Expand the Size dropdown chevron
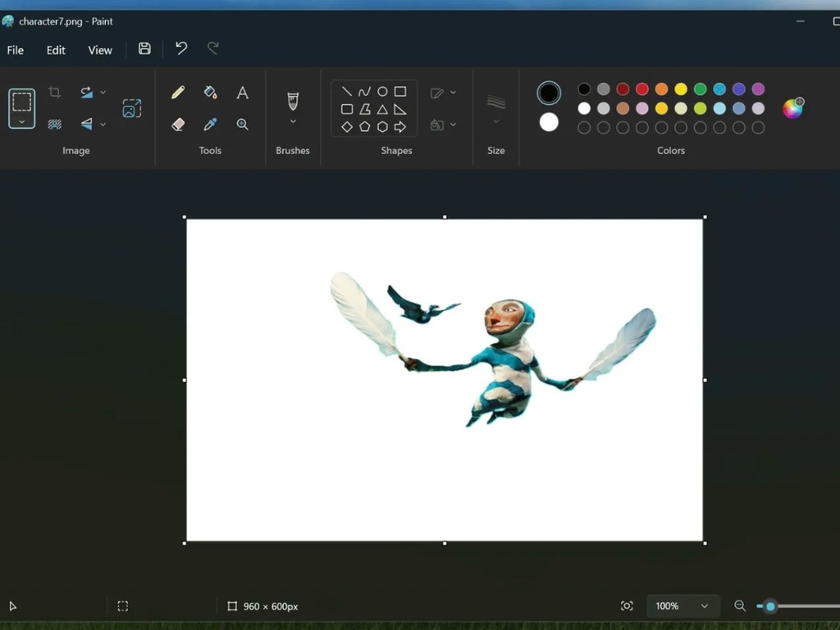The image size is (840, 630). (496, 121)
